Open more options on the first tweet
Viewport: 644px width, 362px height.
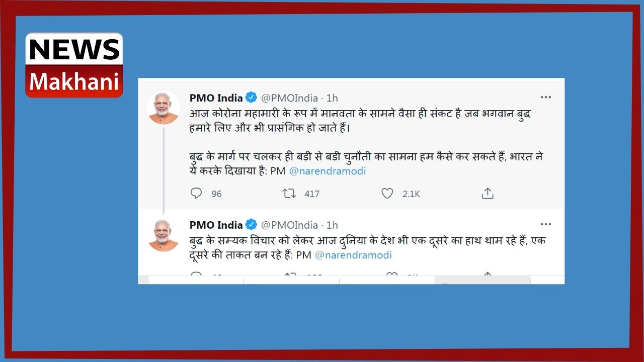click(546, 98)
